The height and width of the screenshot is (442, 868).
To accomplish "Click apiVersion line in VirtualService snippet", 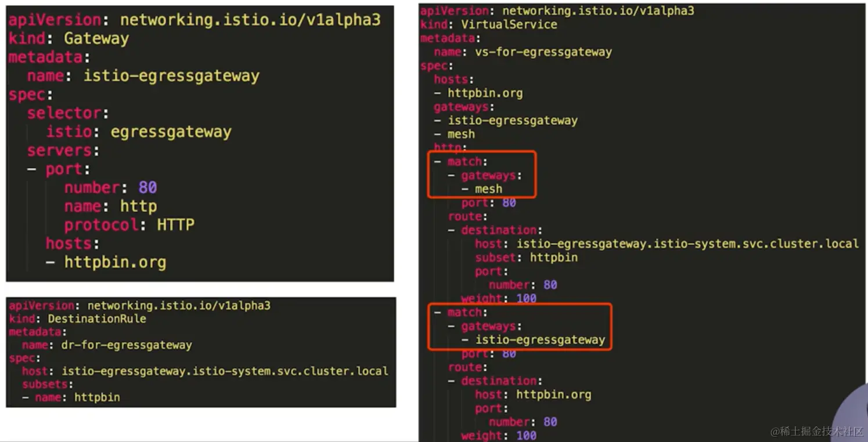I will pos(557,11).
